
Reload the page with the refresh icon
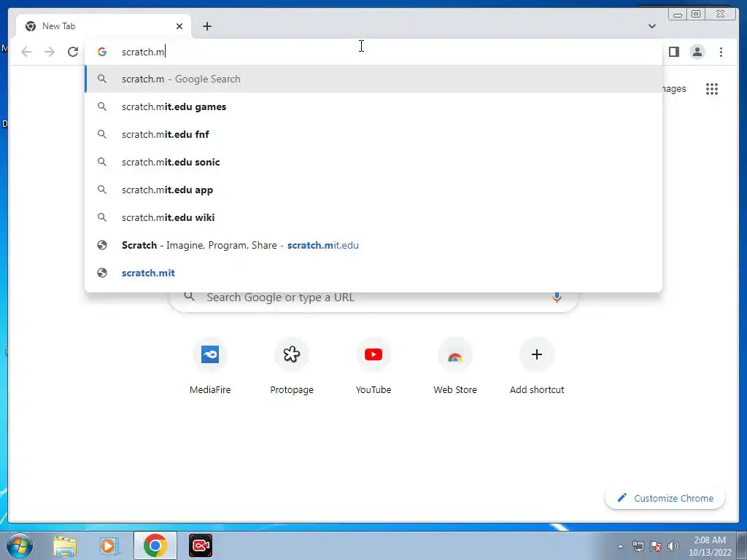(73, 52)
